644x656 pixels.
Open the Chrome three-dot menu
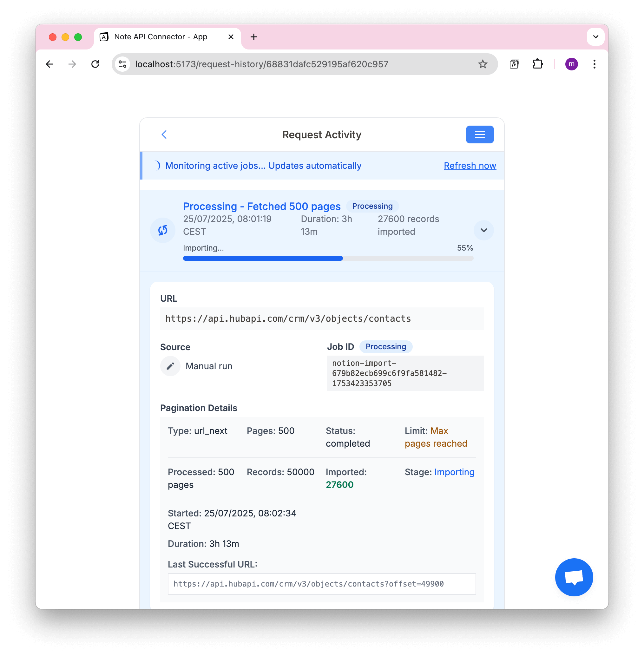point(594,64)
